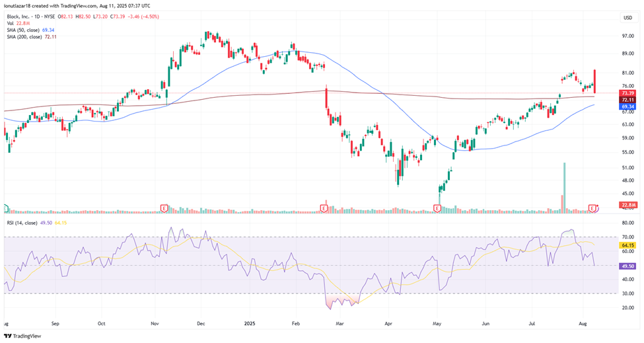Open the USD currency selector on price axis
The image size is (644, 343).
[x=628, y=17]
